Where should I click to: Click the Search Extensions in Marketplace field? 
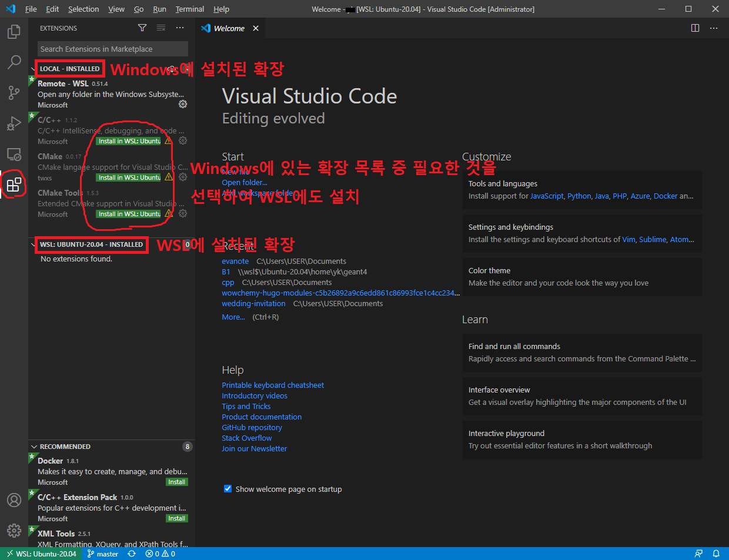click(x=112, y=49)
